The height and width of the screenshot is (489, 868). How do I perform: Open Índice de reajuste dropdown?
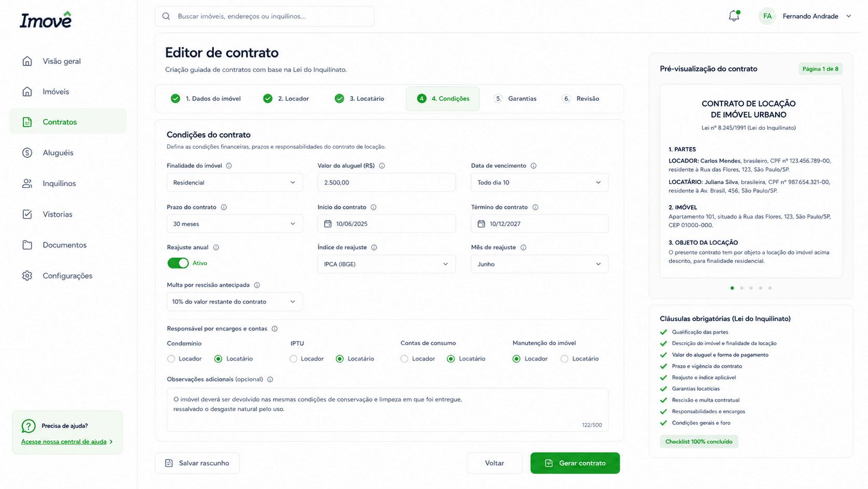pos(387,264)
